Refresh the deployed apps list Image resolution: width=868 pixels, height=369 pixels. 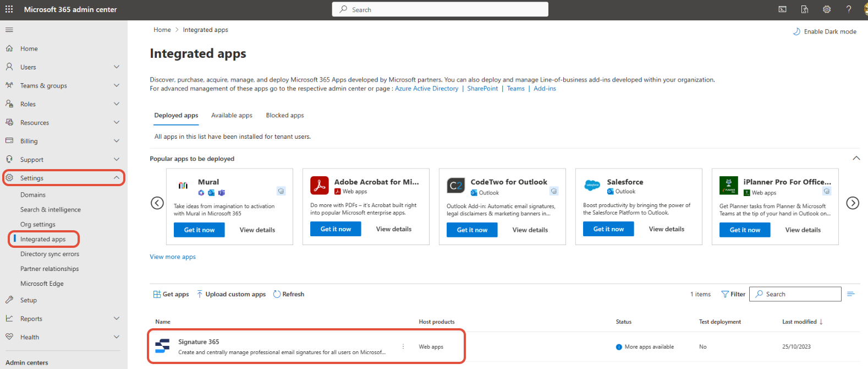289,294
